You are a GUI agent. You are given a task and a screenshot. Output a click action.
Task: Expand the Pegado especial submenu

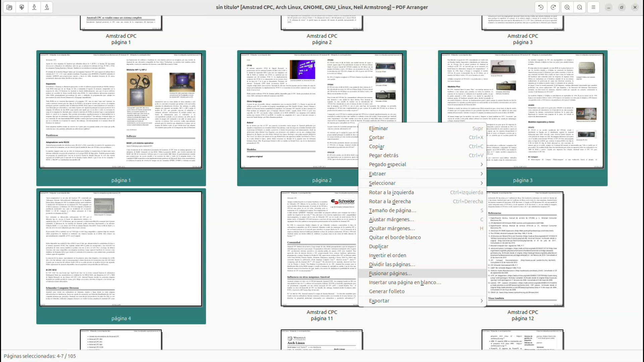pyautogui.click(x=423, y=165)
